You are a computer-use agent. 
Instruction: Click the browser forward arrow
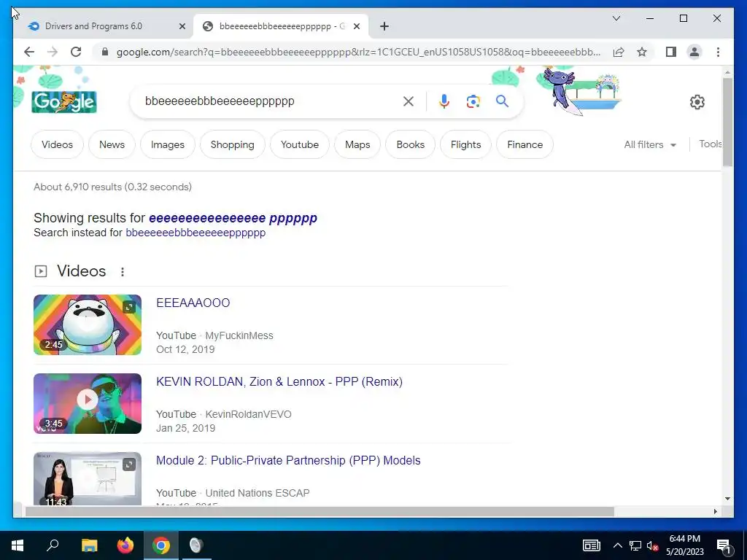point(53,52)
